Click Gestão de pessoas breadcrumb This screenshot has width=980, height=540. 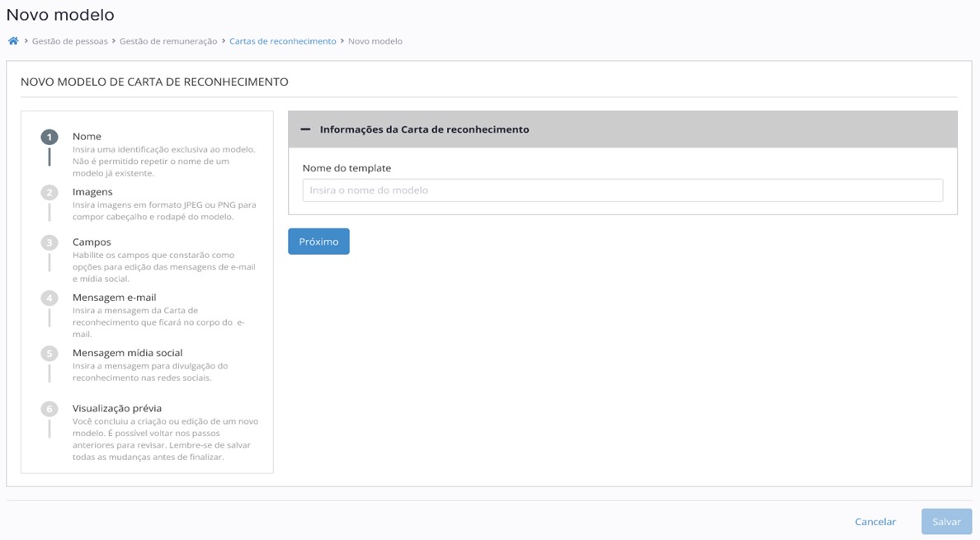coord(70,41)
